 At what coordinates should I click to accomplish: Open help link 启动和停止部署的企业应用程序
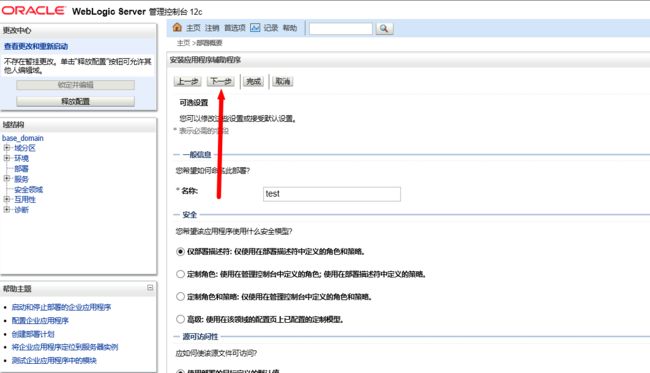61,307
